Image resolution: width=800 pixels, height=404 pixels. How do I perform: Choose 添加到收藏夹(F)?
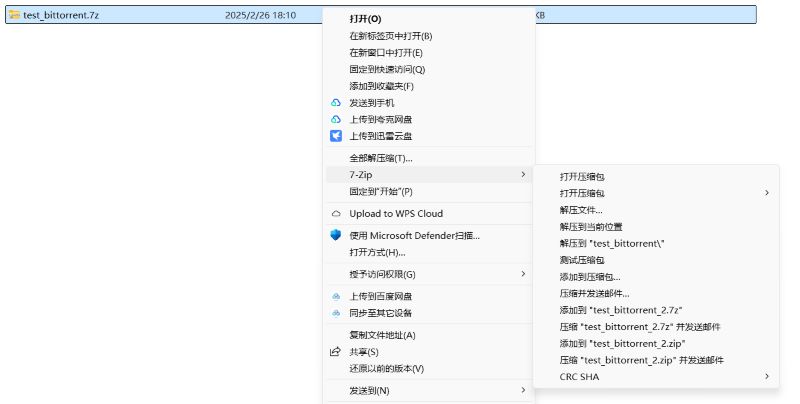(382, 86)
